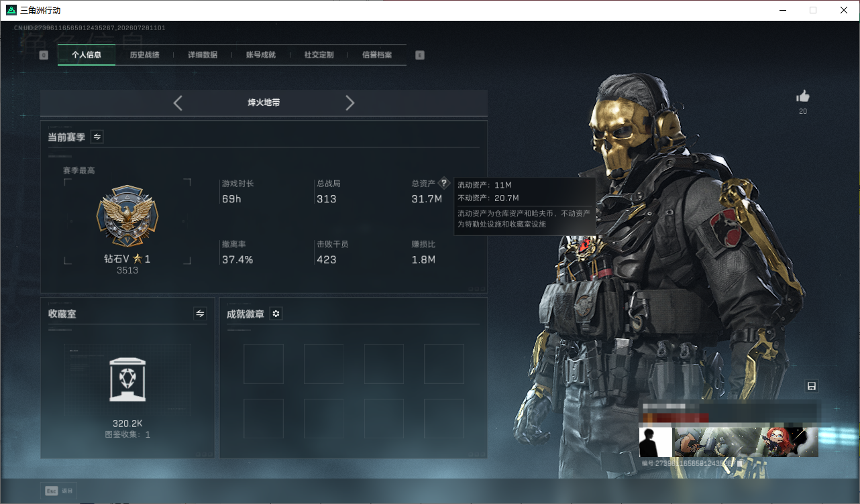Switch to the 历史战绩 tab
Viewport: 860px width, 504px height.
point(144,55)
